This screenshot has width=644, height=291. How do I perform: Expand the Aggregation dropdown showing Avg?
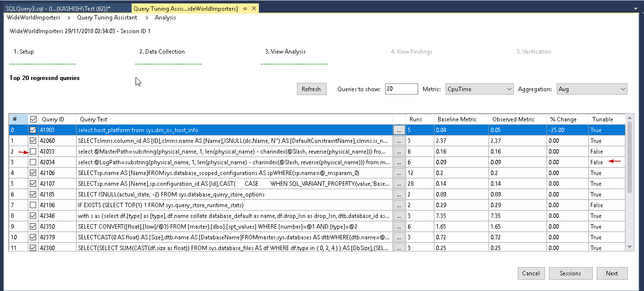click(592, 89)
